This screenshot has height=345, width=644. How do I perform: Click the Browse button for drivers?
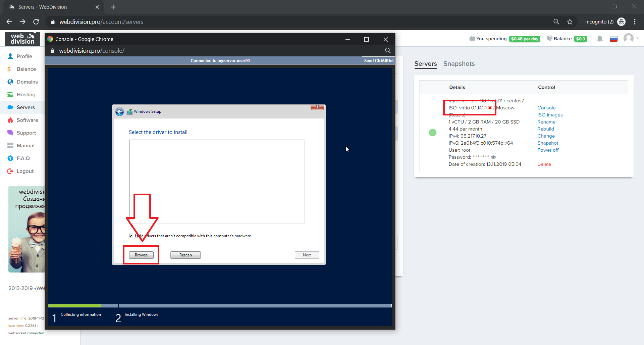pos(141,255)
